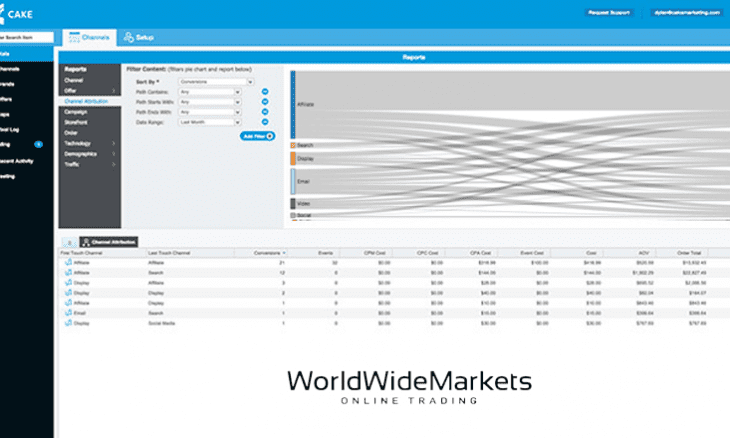The image size is (730, 438).
Task: Click icon of Affiliate to Search row
Action: 68,273
